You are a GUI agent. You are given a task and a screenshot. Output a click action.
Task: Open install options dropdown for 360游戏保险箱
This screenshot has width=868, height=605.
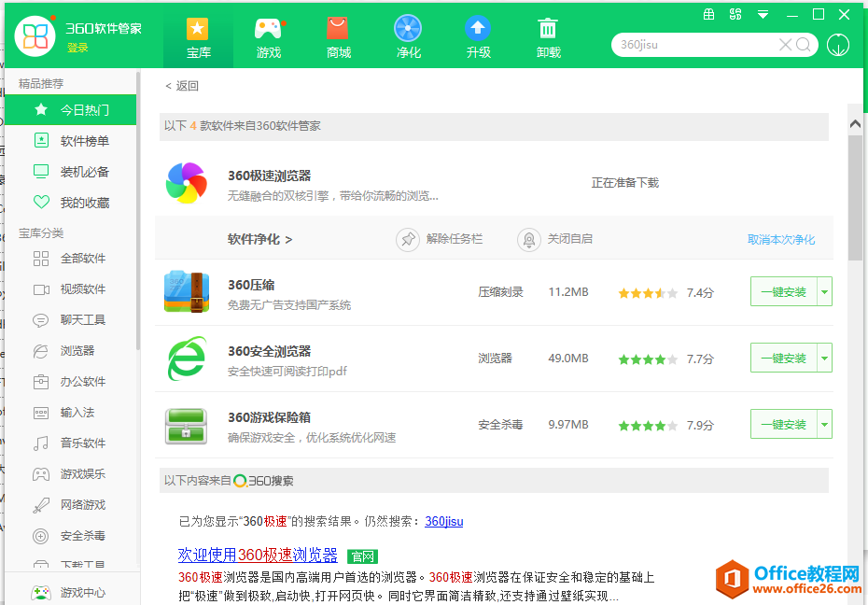[x=824, y=425]
